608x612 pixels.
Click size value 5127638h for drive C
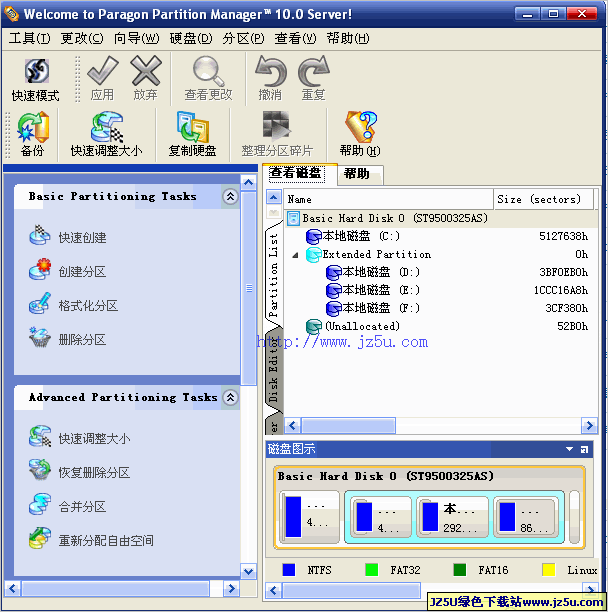(563, 236)
